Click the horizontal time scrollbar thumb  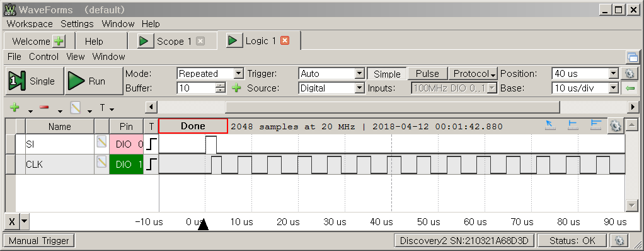[x=392, y=108]
